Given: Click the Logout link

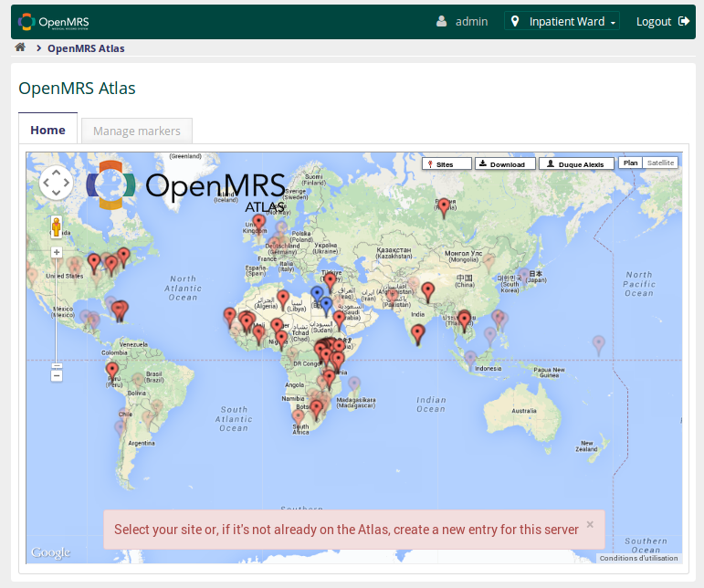Looking at the screenshot, I should click(x=662, y=22).
